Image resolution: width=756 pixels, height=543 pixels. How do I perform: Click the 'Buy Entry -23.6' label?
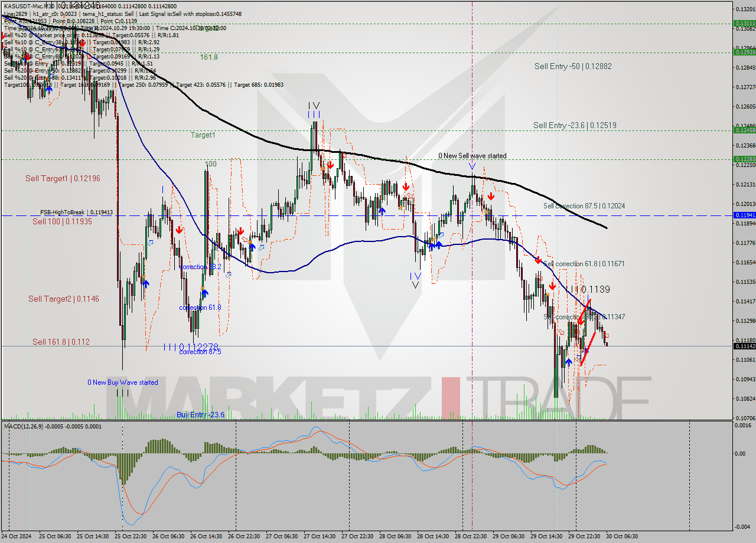200,415
